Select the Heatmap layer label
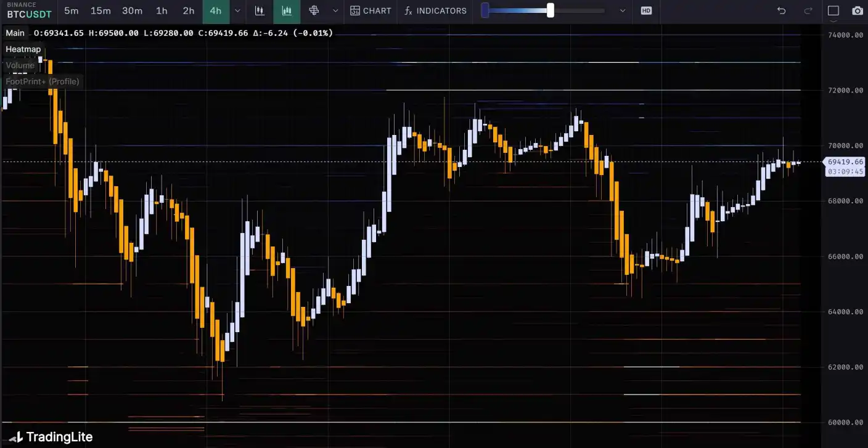The image size is (868, 448). pos(23,49)
